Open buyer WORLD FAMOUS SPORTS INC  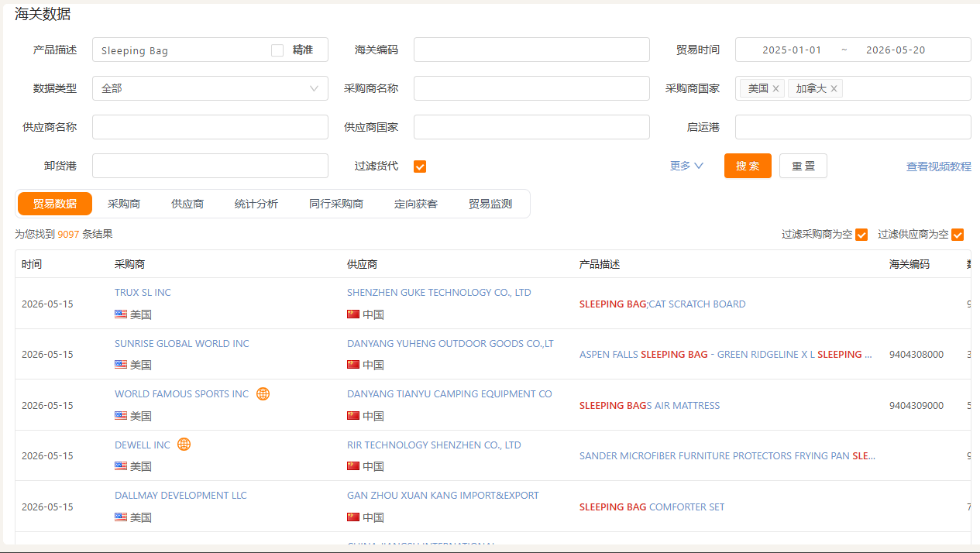182,394
